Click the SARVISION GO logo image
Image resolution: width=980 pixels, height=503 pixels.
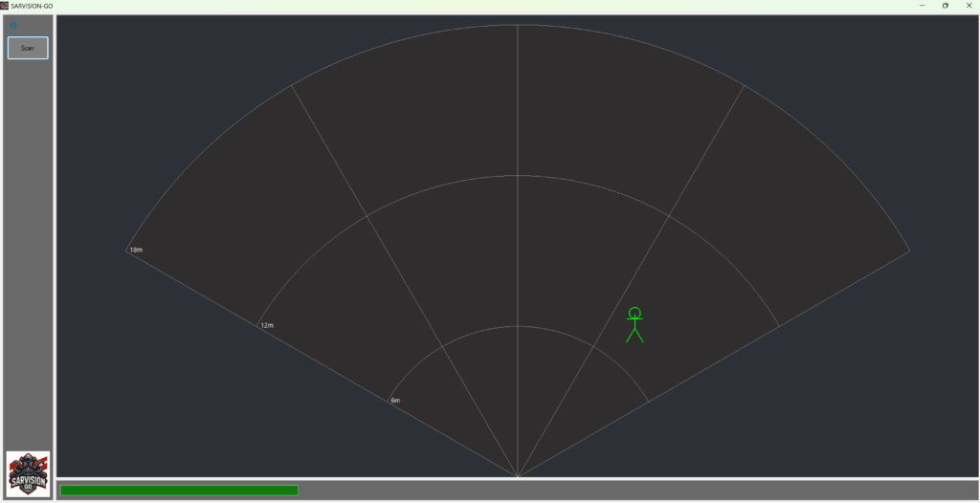[28, 473]
